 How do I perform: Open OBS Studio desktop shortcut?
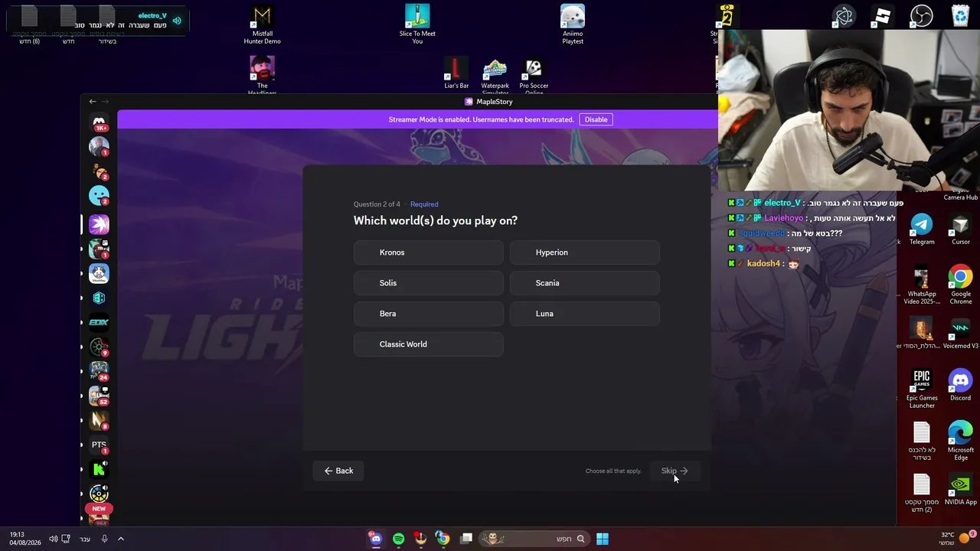pos(922,16)
